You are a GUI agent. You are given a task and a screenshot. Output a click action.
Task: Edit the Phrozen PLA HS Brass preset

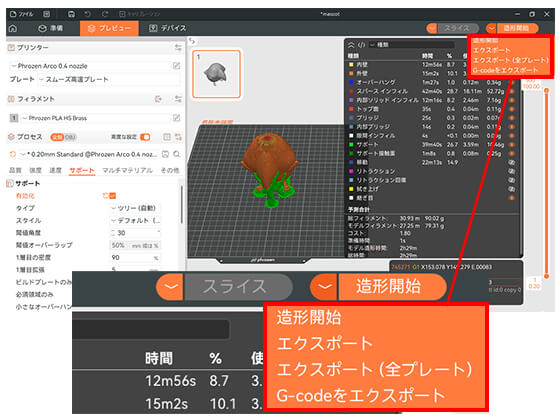[176, 118]
